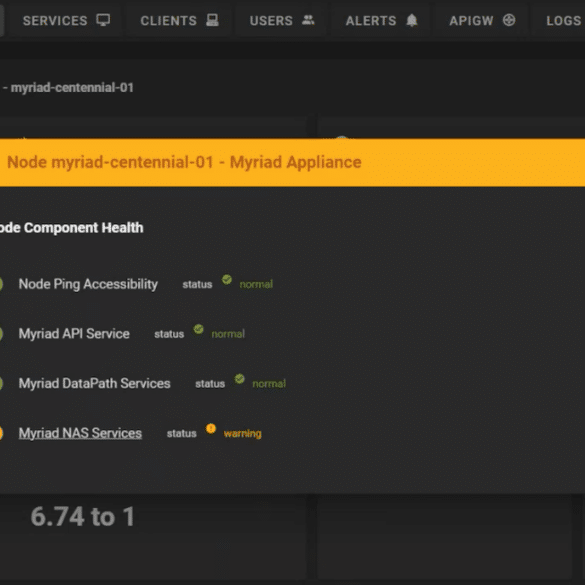585x585 pixels.
Task: Click orange warning icon for Myriad NAS Services
Action: click(211, 429)
